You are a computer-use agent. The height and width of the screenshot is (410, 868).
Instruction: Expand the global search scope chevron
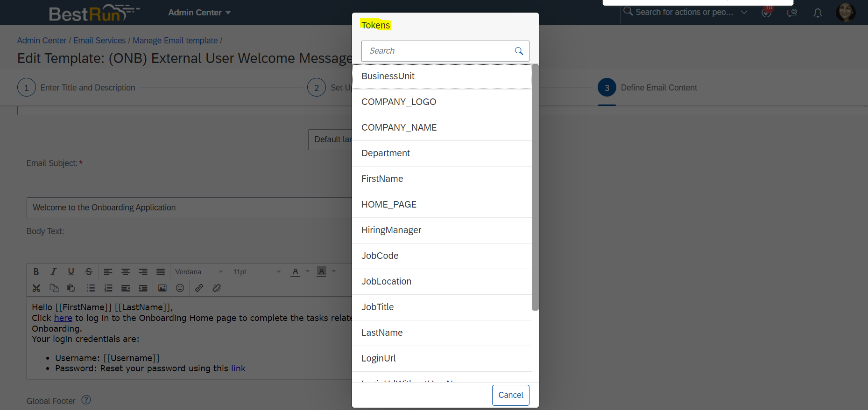(x=744, y=13)
